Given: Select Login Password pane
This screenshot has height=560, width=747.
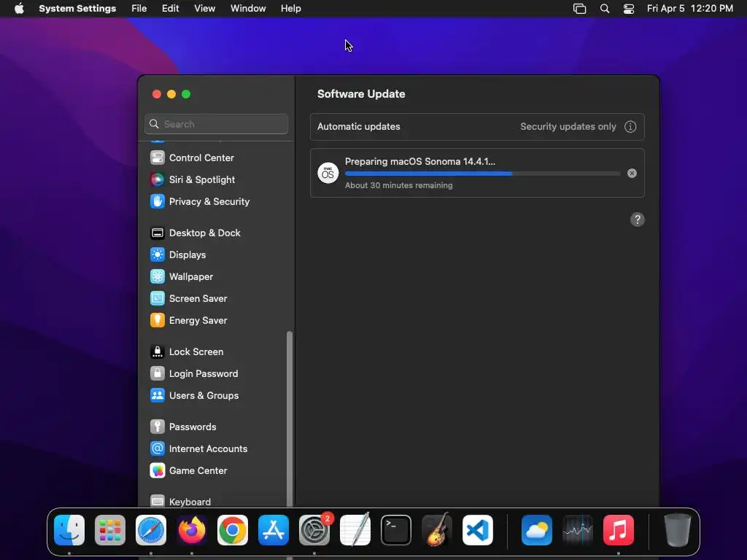Looking at the screenshot, I should click(x=194, y=374).
